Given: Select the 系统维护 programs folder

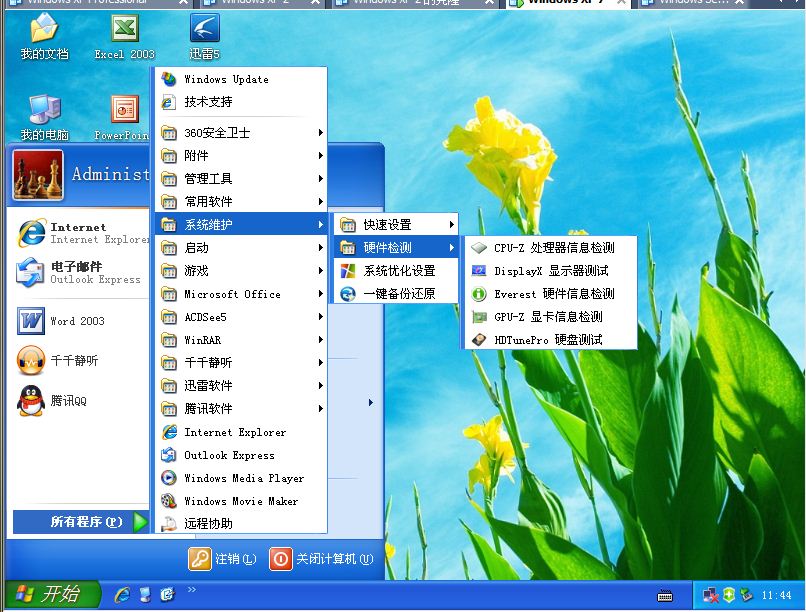Looking at the screenshot, I should point(241,224).
